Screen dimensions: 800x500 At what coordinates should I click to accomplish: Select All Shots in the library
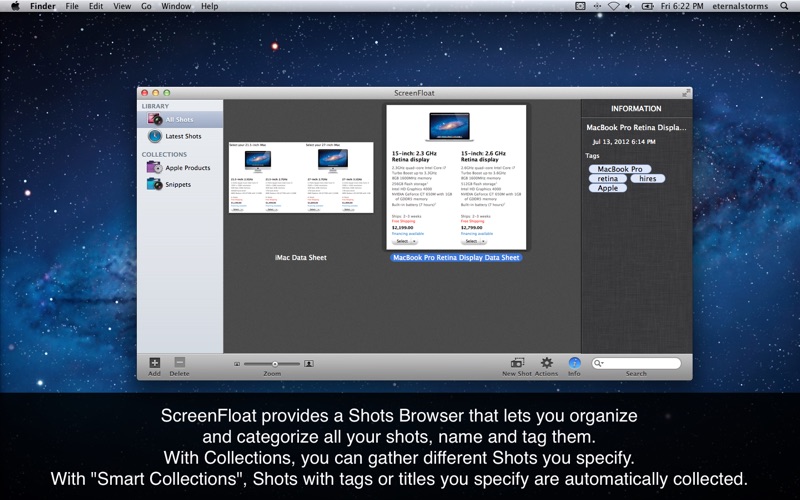(x=180, y=120)
